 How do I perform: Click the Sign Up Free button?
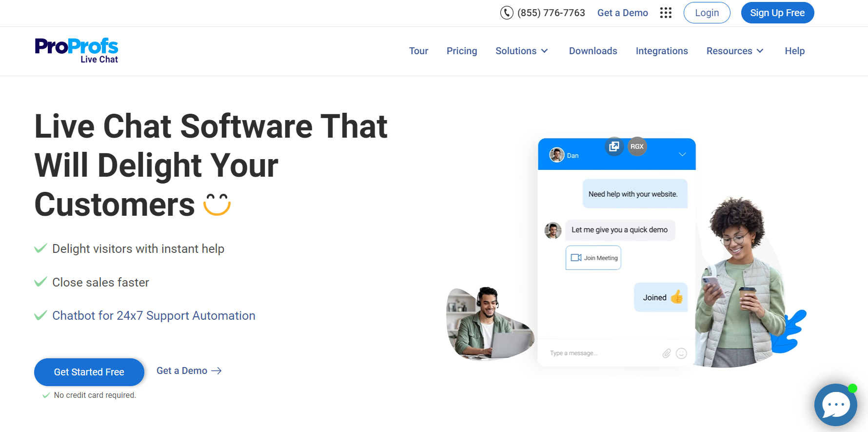point(777,13)
